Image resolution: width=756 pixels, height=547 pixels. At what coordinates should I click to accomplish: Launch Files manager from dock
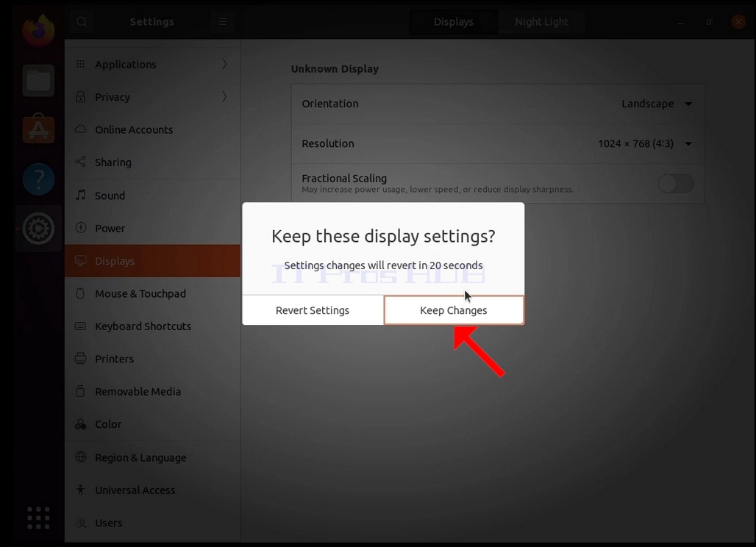[x=38, y=80]
